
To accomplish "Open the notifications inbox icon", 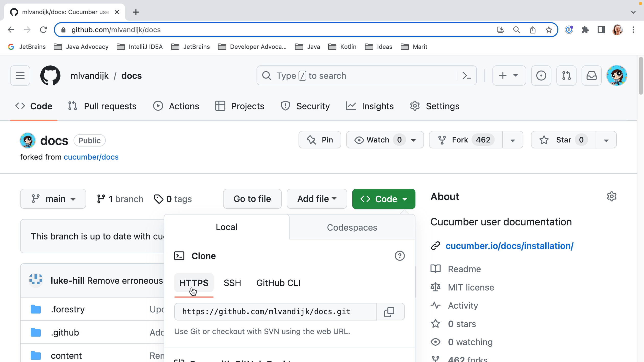I will click(591, 76).
